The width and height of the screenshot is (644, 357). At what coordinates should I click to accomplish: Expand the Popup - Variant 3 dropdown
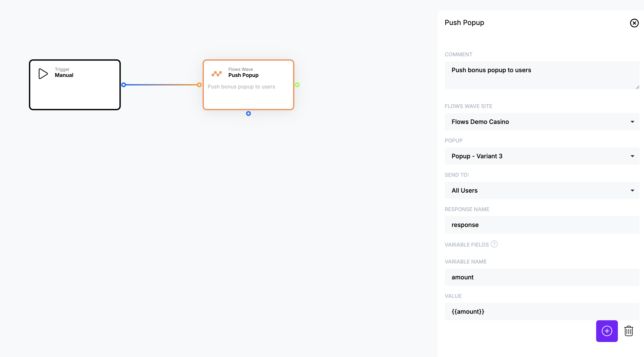click(x=542, y=156)
